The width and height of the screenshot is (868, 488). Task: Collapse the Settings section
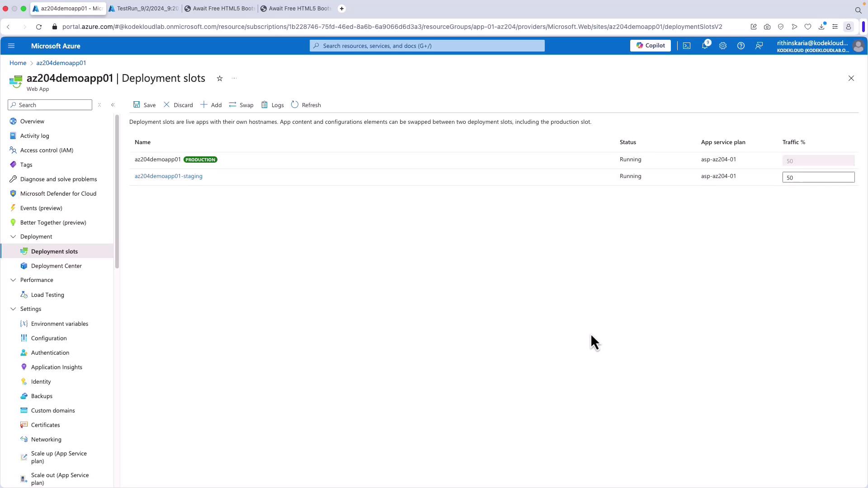pos(13,309)
